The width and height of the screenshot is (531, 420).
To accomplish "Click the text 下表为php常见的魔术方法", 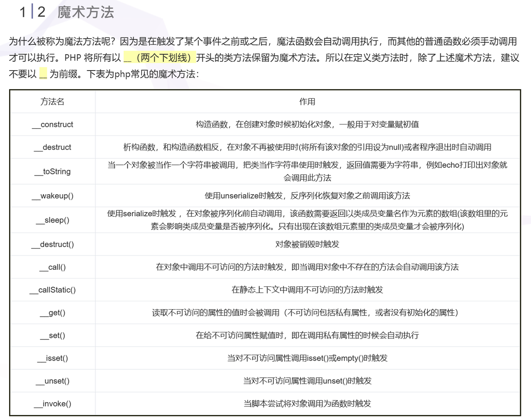I will [143, 74].
